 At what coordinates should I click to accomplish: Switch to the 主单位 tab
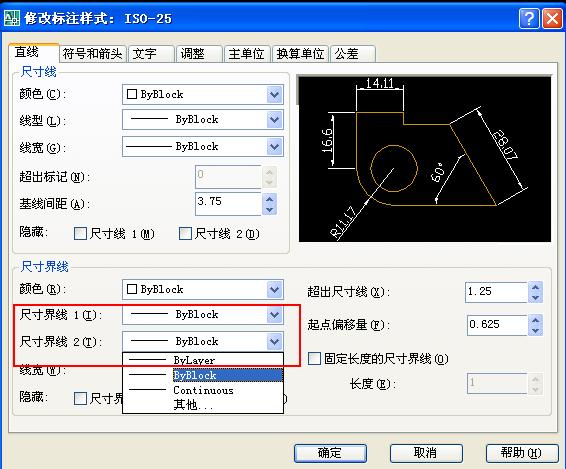click(x=247, y=54)
